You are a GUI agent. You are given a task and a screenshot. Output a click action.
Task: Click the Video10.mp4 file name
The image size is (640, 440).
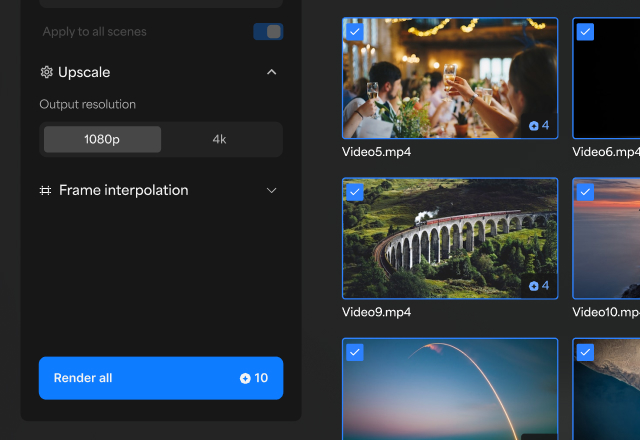tap(606, 313)
